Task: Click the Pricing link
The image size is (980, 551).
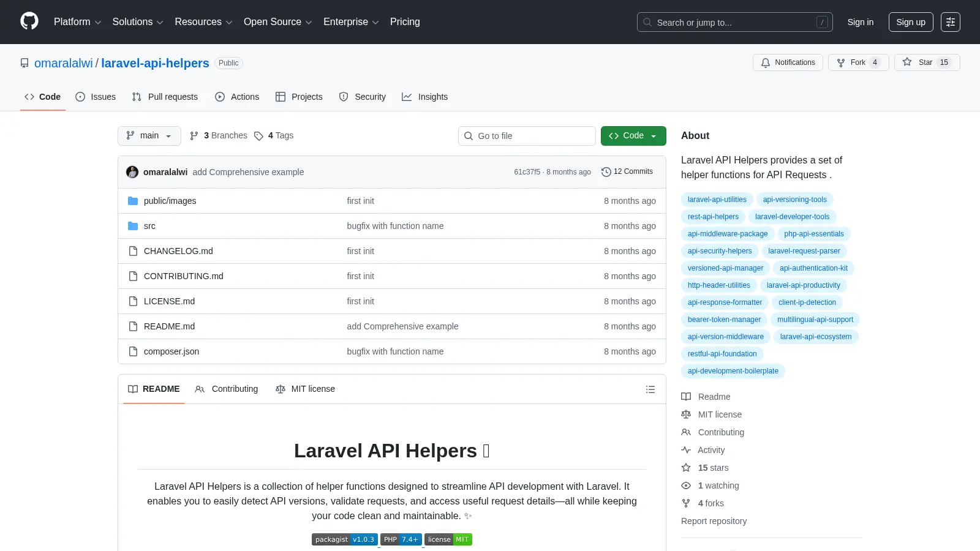Action: coord(405,22)
